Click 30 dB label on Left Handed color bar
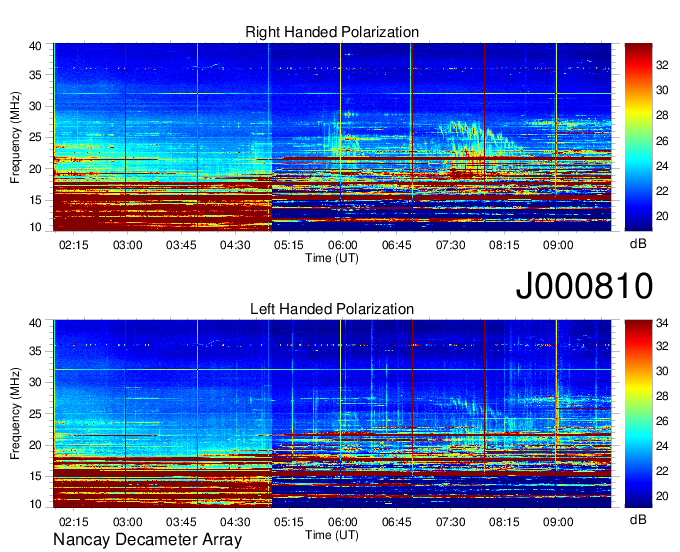 click(662, 371)
